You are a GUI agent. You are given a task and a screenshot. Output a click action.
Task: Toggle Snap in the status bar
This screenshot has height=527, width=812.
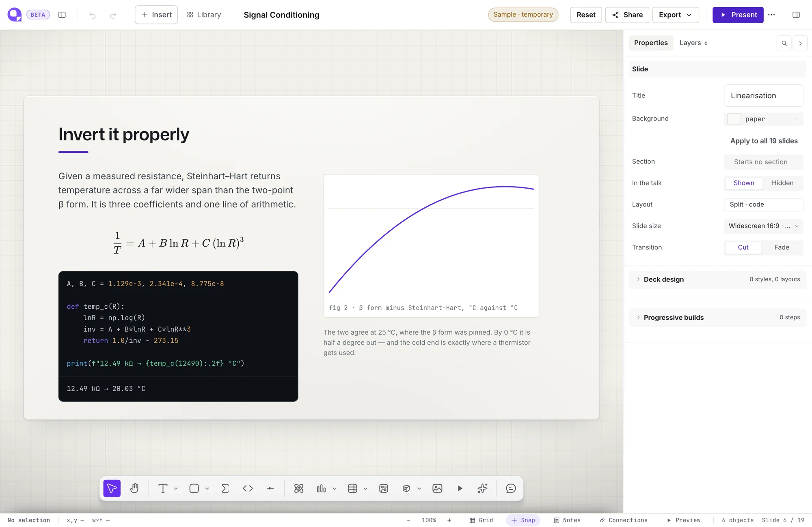523,520
